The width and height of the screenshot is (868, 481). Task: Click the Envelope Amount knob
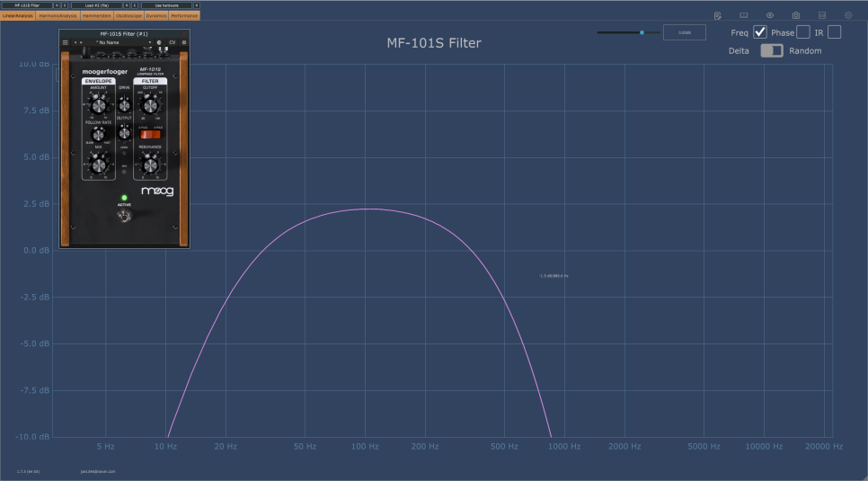click(99, 104)
